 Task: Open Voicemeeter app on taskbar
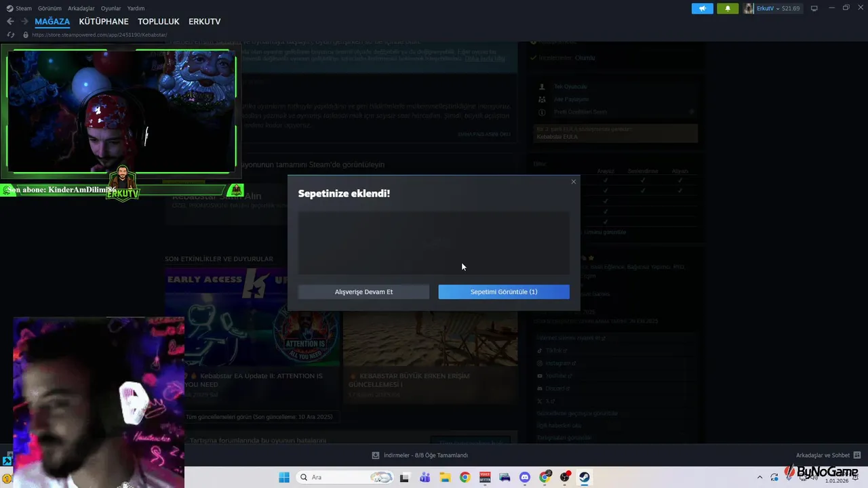[485, 477]
